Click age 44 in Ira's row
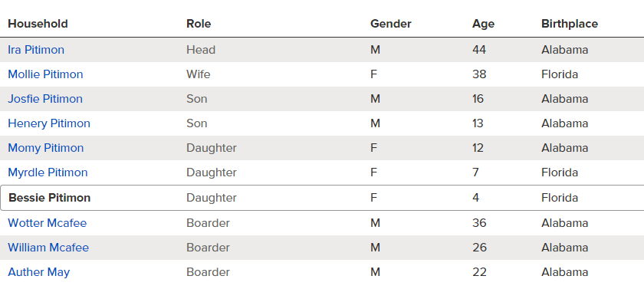This screenshot has height=289, width=644. click(x=479, y=50)
